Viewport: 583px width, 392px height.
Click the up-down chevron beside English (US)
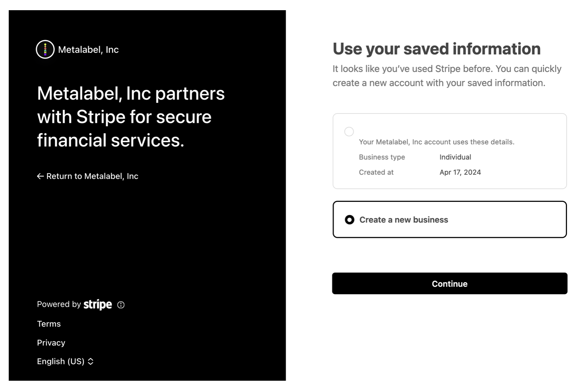click(x=91, y=361)
